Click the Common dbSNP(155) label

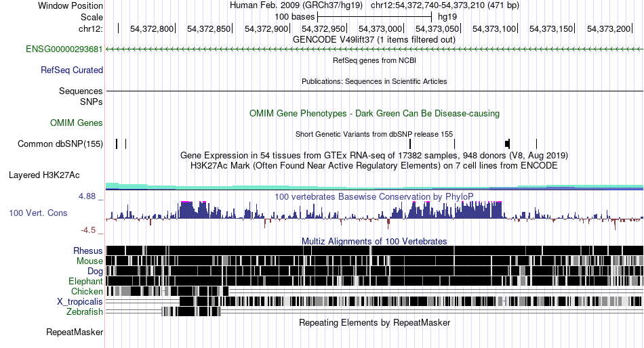[x=60, y=144]
